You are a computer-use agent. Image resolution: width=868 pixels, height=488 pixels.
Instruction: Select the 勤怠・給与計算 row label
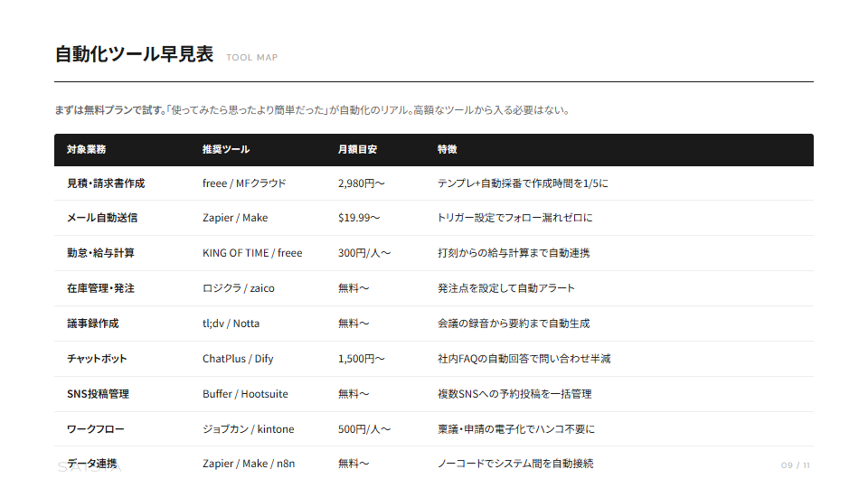pos(100,253)
